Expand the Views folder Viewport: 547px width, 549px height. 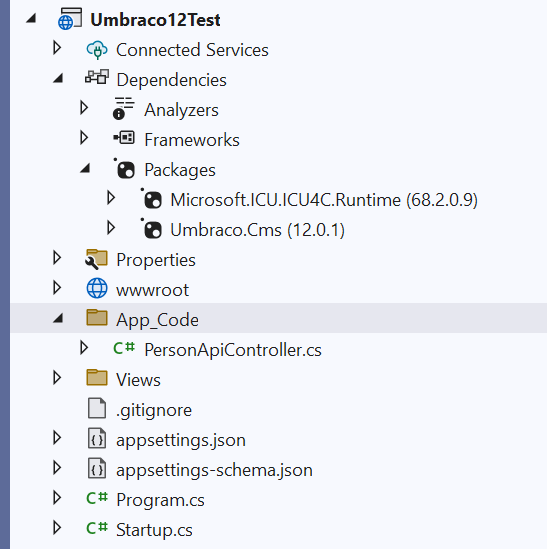57,377
